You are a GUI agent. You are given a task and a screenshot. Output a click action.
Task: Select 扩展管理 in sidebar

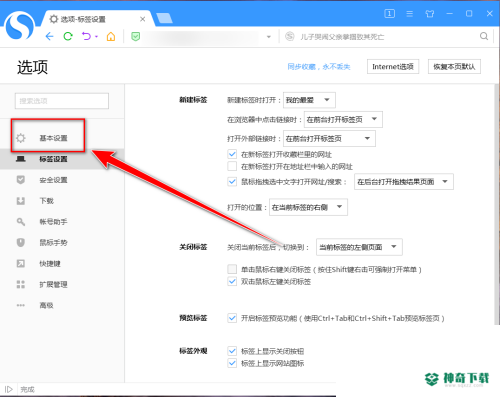[x=62, y=284]
